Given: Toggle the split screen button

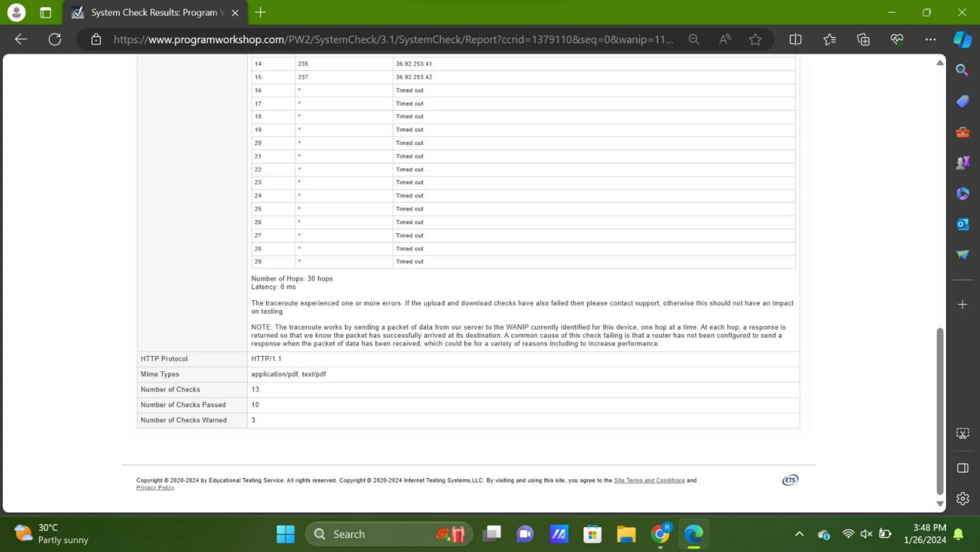Looking at the screenshot, I should pyautogui.click(x=795, y=39).
